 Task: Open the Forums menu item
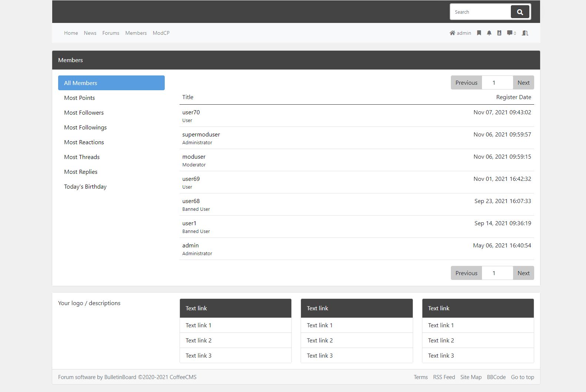[111, 33]
